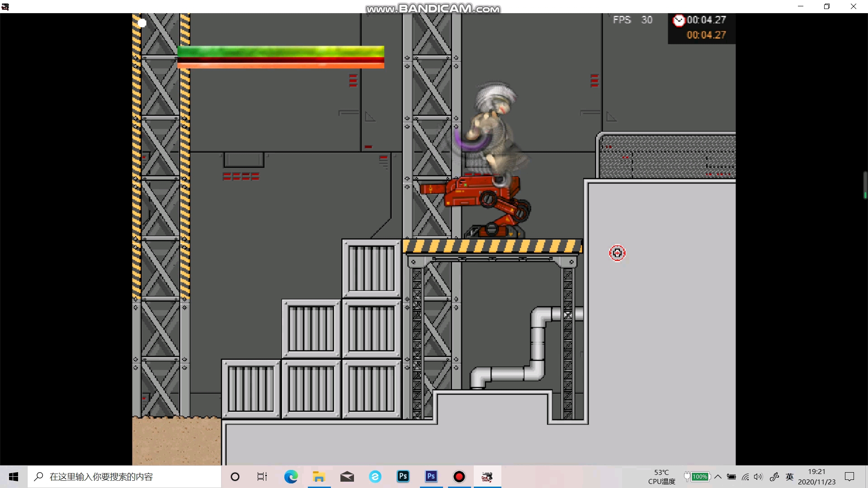Toggle the volume speaker icon
The width and height of the screenshot is (868, 488).
(x=758, y=477)
